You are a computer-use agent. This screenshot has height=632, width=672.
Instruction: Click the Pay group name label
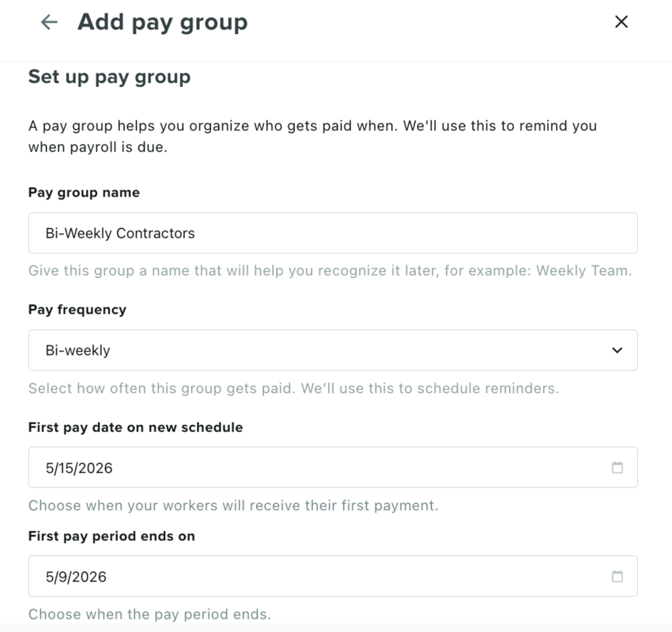84,193
